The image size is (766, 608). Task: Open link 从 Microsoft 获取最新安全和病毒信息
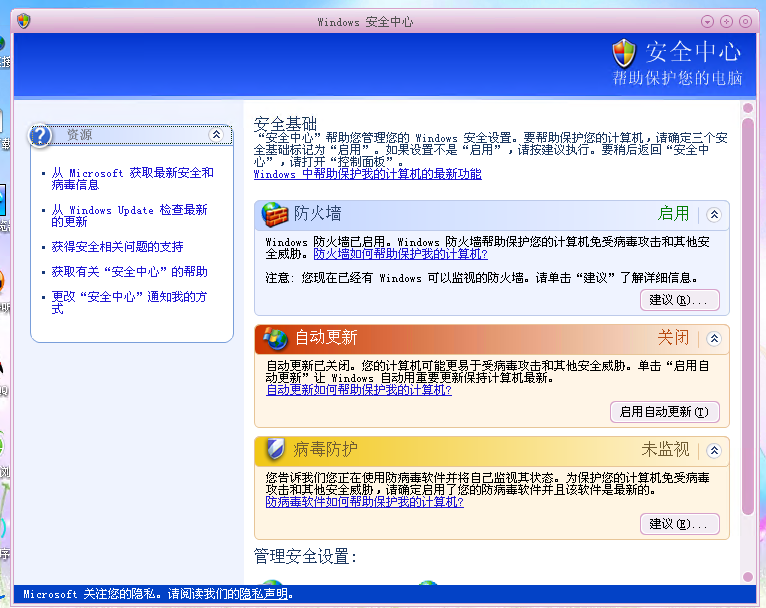132,179
